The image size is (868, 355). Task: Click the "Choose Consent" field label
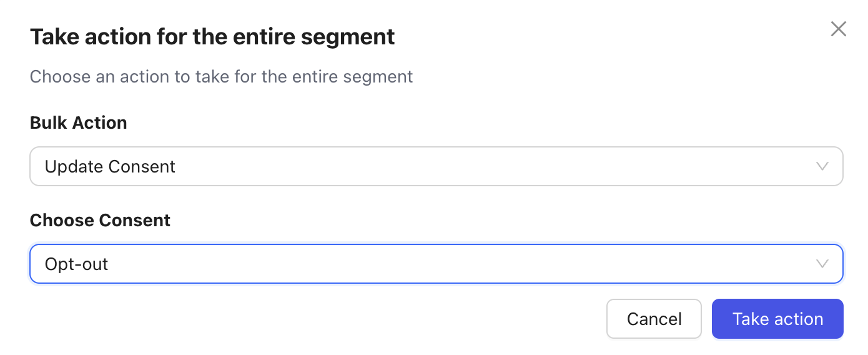100,220
